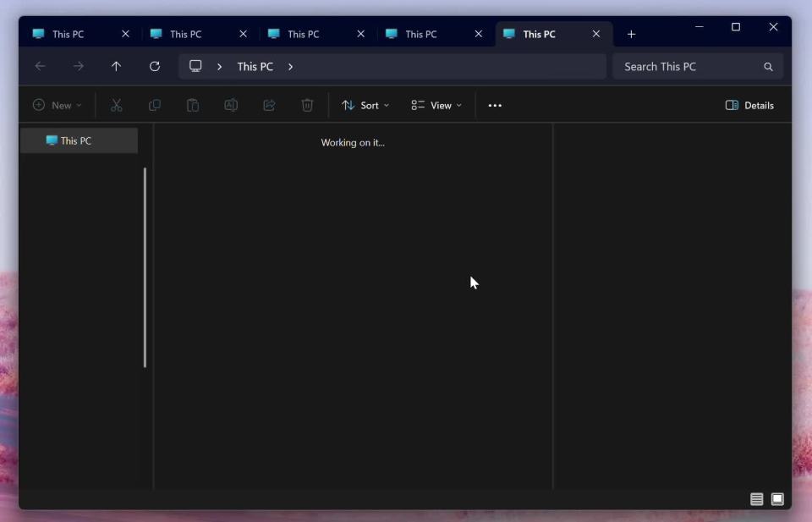The image size is (812, 522).
Task: Close the second This PC tab
Action: point(243,34)
